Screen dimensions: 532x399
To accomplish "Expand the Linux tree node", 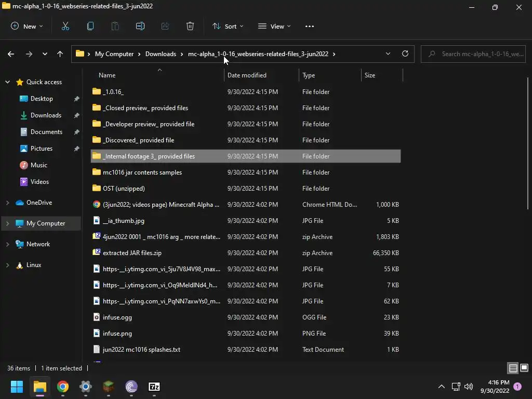I will coord(7,265).
